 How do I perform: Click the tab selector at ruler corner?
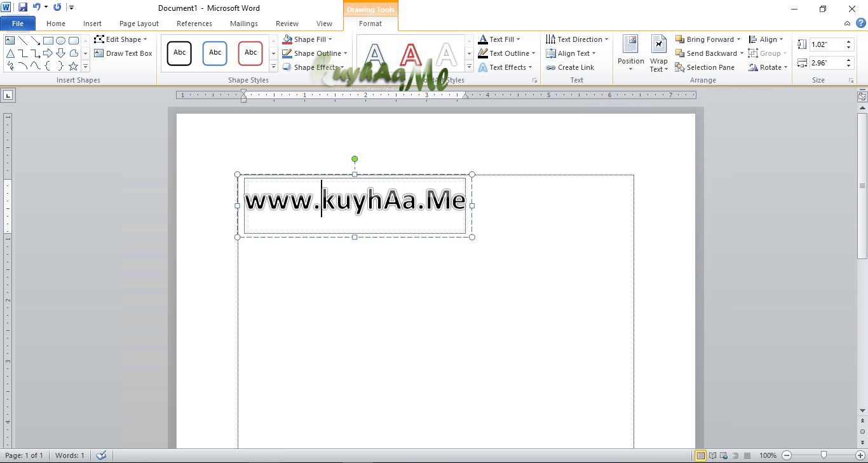(8, 95)
